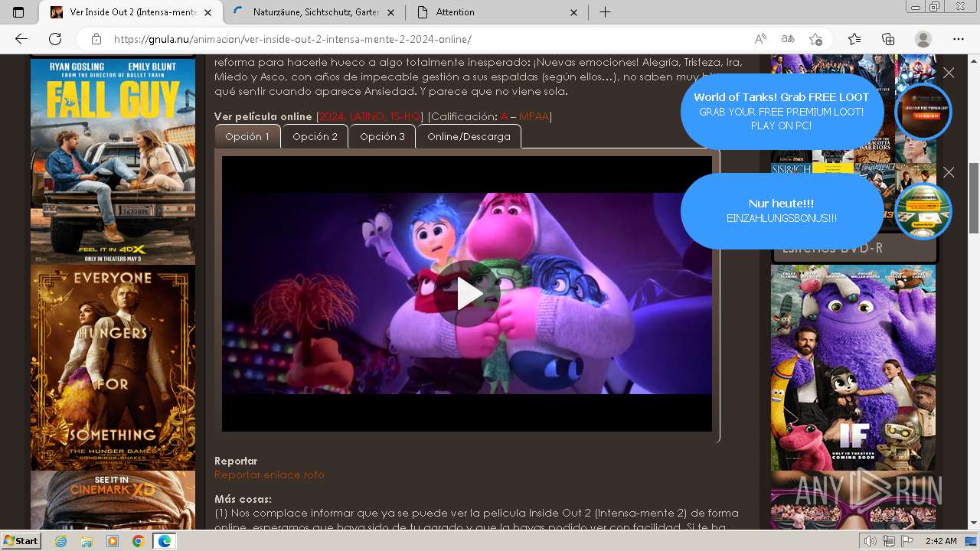Dismiss the World of Tanks notification
Screen dimensions: 980x551
click(949, 73)
